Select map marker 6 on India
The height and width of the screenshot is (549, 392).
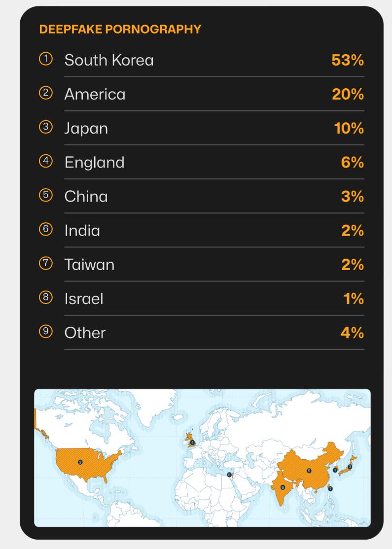tap(283, 487)
